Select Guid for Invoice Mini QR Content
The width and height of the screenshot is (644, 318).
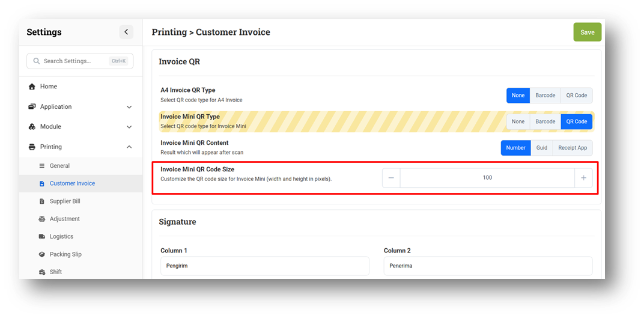pos(541,148)
